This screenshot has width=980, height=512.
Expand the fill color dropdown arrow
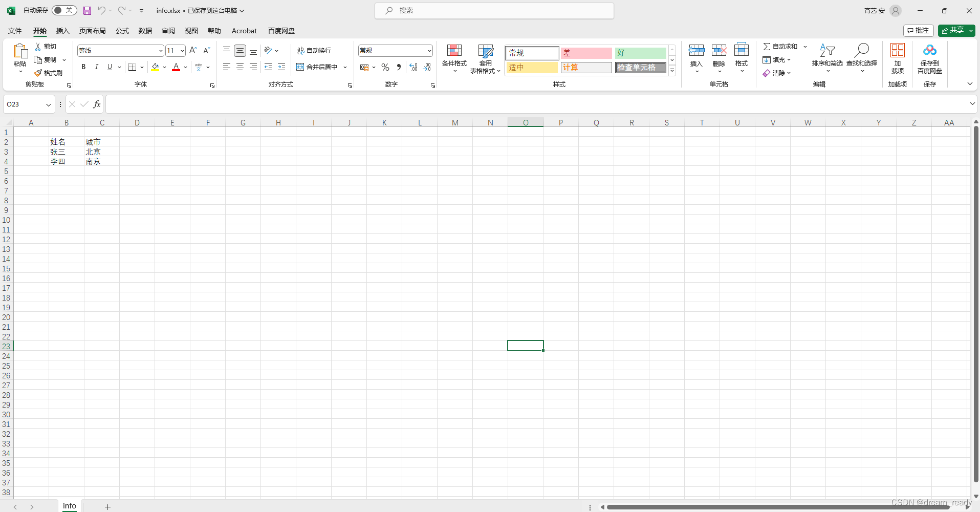point(164,67)
